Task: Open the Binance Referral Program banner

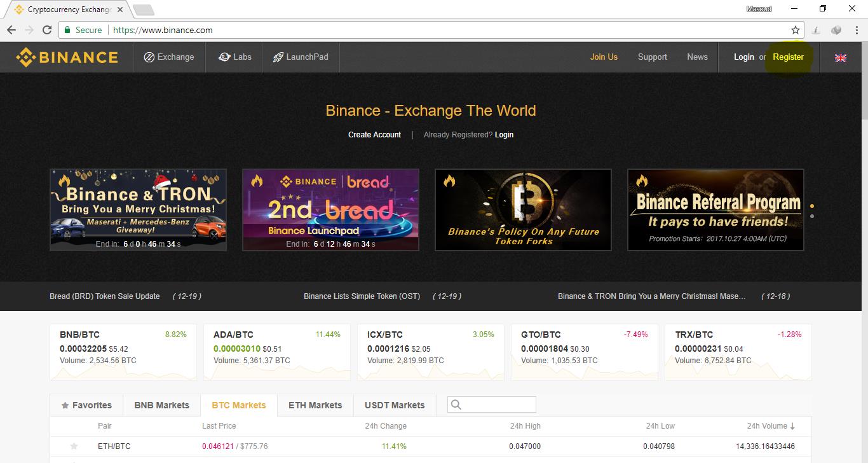Action: (715, 210)
